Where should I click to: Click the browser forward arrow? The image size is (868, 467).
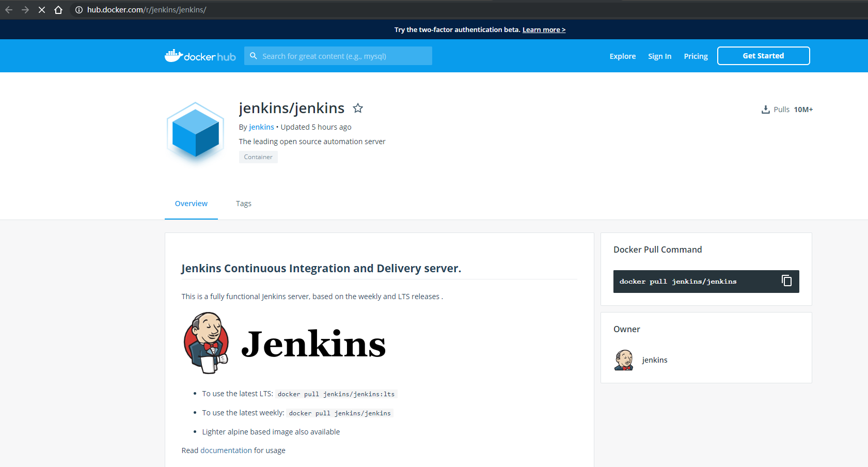(x=25, y=10)
